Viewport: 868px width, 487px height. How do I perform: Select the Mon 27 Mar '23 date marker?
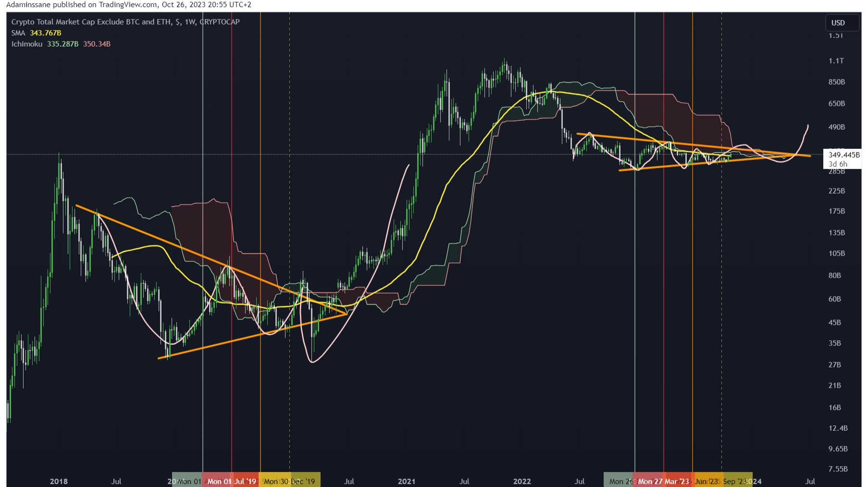(x=666, y=480)
